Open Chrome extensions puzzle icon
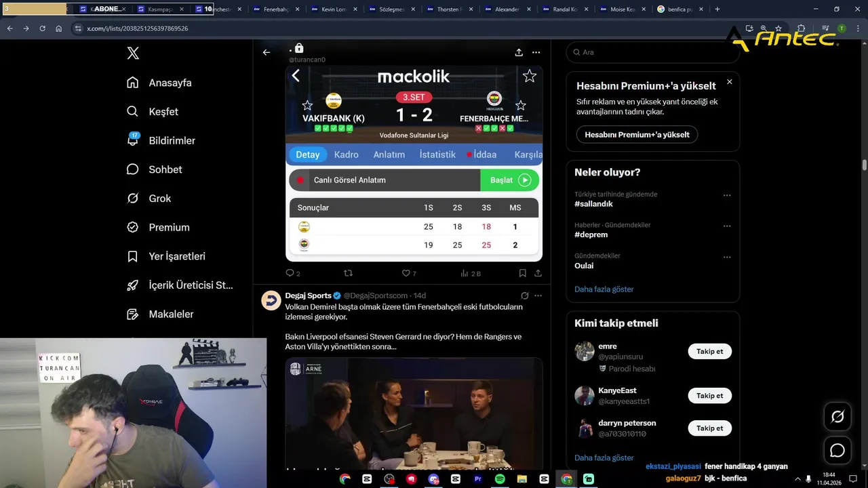The image size is (868, 488). [x=801, y=28]
